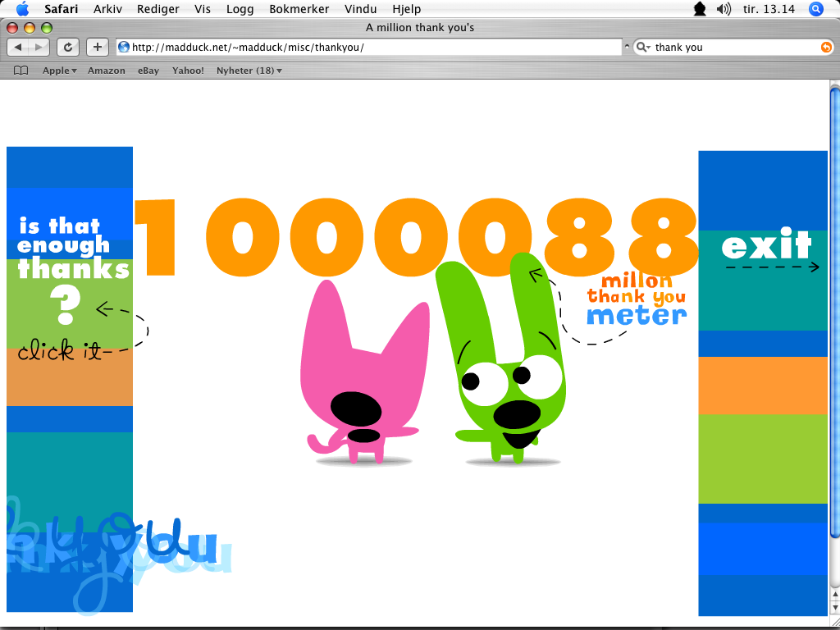Open the Amazon bookmark
Viewport: 840px width, 630px height.
[x=107, y=71]
